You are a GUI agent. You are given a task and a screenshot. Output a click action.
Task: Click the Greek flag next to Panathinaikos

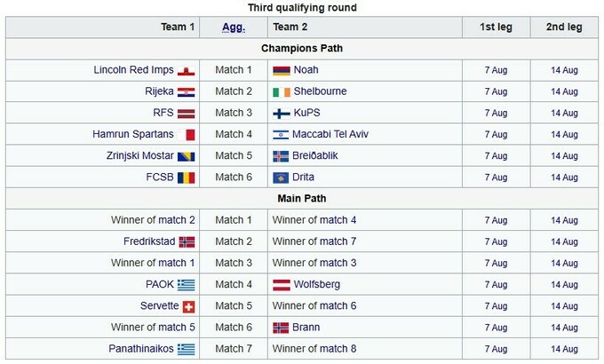(187, 349)
